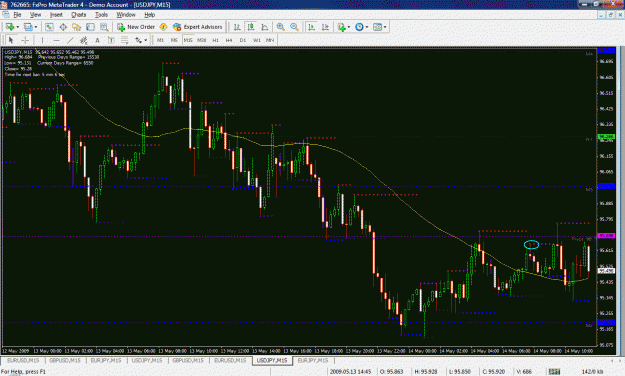This screenshot has height=376, width=625.
Task: Toggle the Data Window crosshair-circle icon
Action: click(63, 27)
